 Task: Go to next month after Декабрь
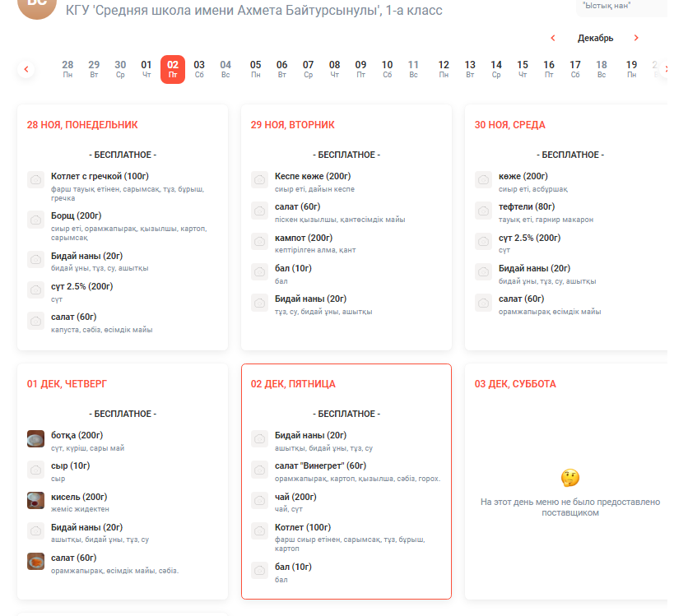click(636, 38)
